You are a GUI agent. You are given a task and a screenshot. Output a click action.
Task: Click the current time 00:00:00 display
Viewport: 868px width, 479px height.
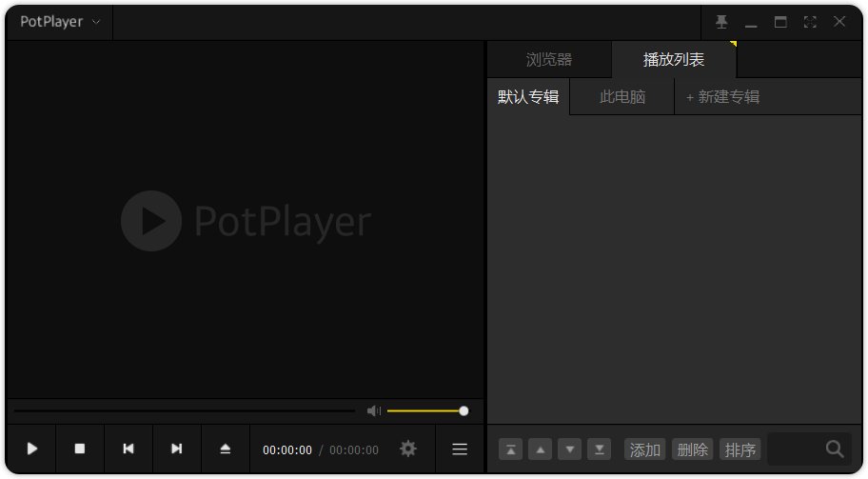coord(287,450)
